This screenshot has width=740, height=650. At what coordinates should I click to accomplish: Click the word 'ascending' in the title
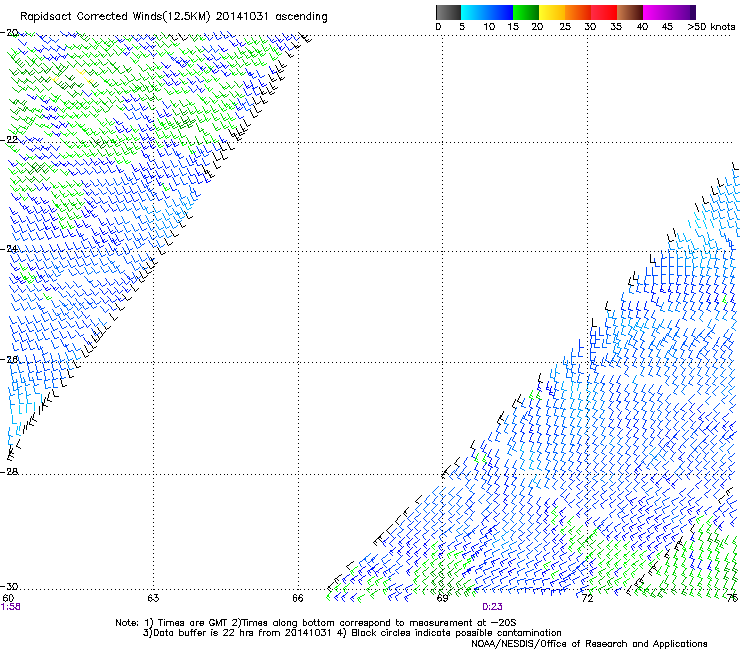point(301,17)
